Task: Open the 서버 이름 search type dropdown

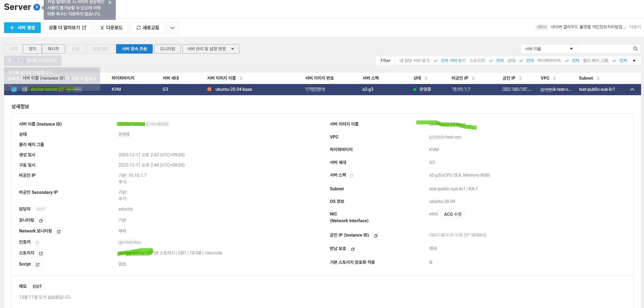Action: 549,49
